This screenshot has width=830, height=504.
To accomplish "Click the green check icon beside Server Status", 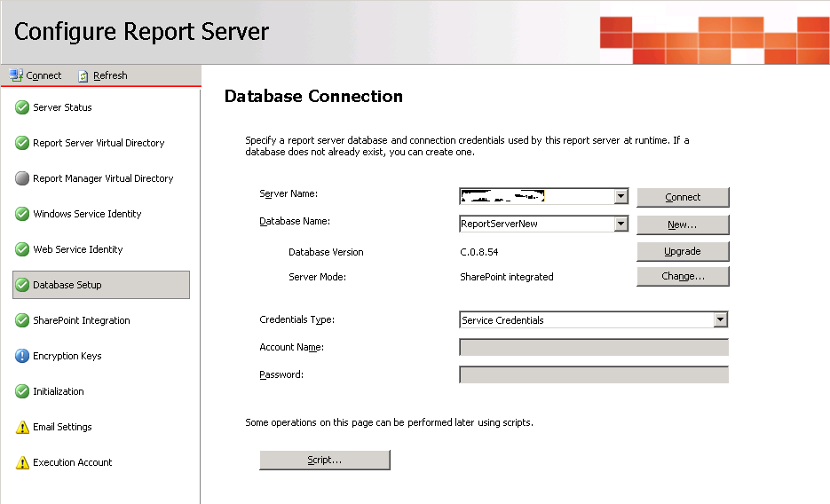I will click(x=22, y=107).
